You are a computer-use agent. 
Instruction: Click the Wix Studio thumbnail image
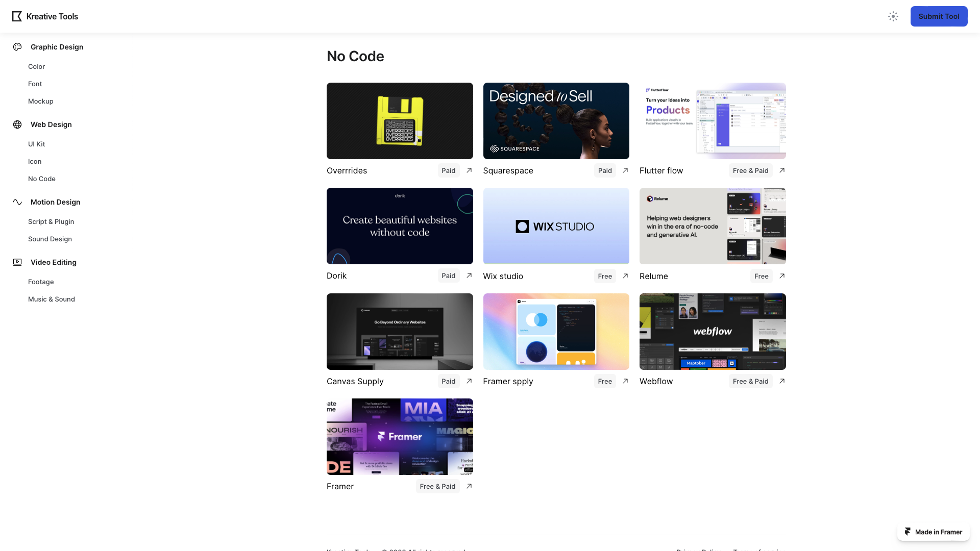(556, 226)
